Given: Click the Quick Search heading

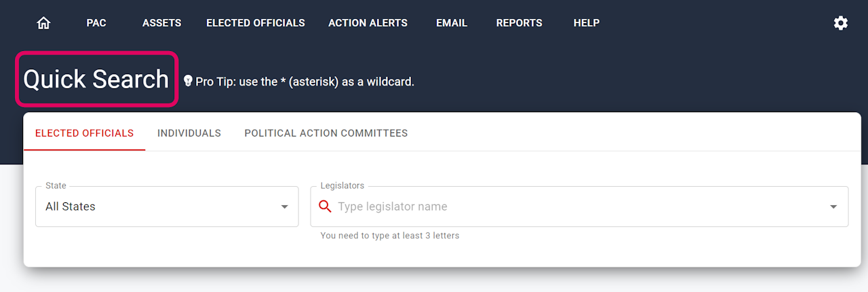Looking at the screenshot, I should coord(96,79).
